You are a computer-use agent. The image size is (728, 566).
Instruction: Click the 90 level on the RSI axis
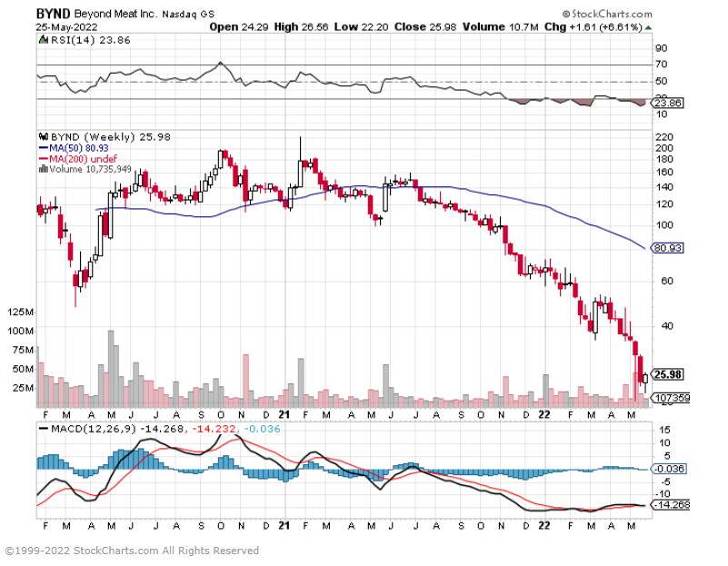(661, 48)
